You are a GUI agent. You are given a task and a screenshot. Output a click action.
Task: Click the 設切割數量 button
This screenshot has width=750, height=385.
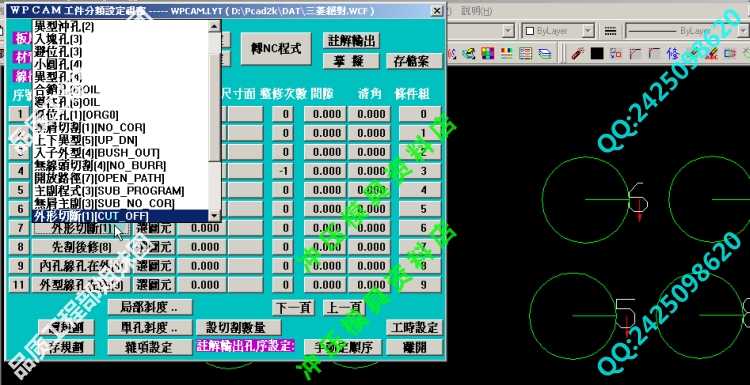point(239,328)
